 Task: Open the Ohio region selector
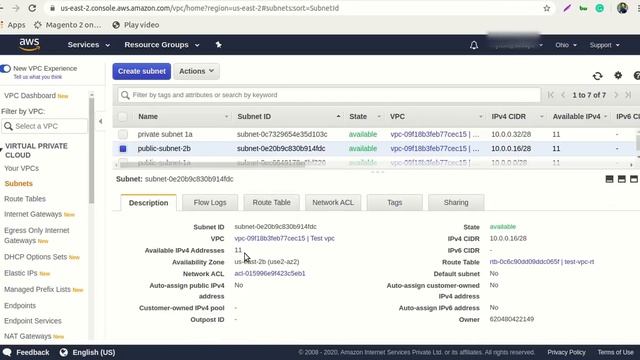566,45
